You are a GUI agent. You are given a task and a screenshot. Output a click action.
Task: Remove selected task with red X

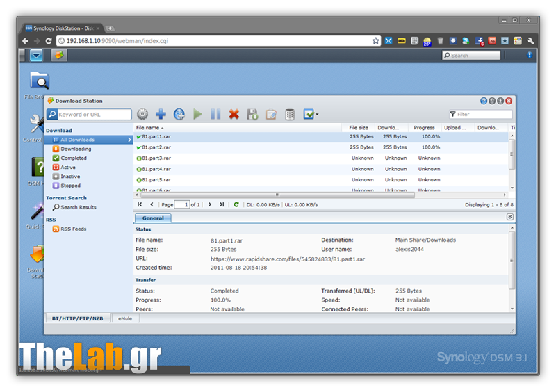234,114
